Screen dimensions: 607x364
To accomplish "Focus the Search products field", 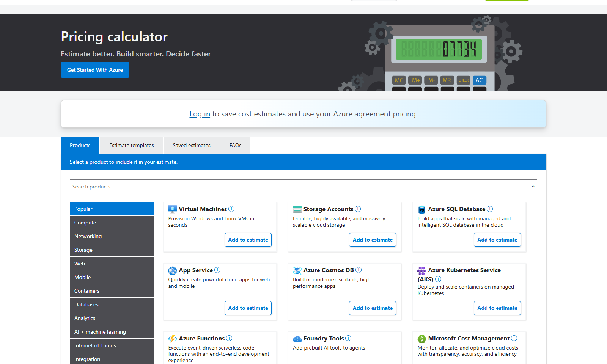I will pyautogui.click(x=303, y=186).
